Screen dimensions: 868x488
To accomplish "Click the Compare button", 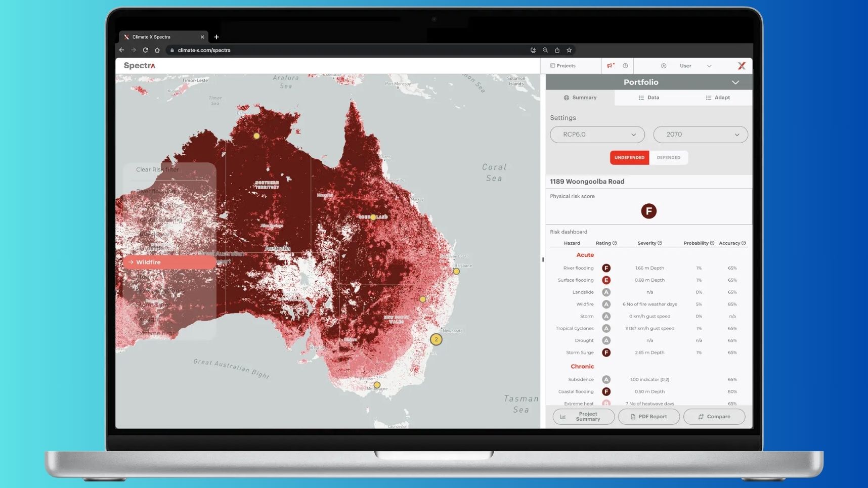I will tap(714, 417).
